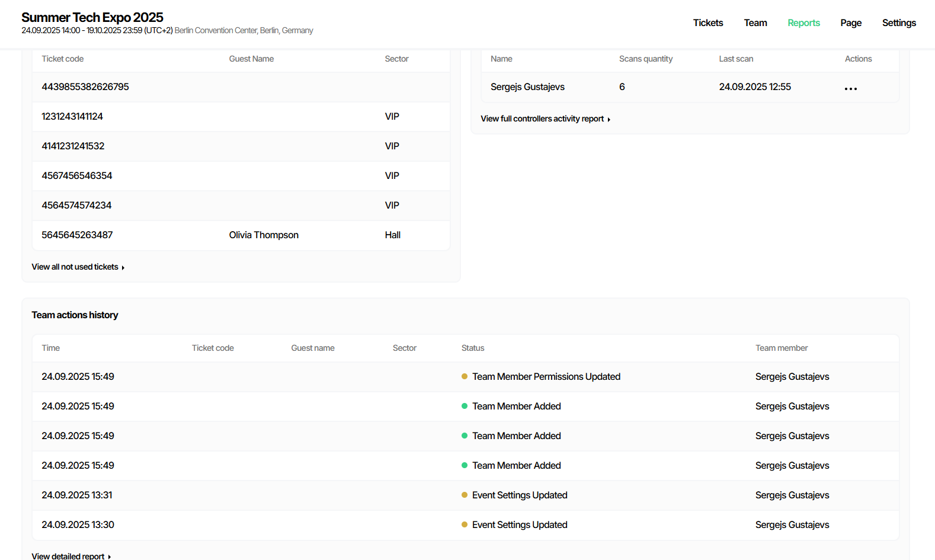Click VIP sector of ticket 4564574574234

(392, 205)
